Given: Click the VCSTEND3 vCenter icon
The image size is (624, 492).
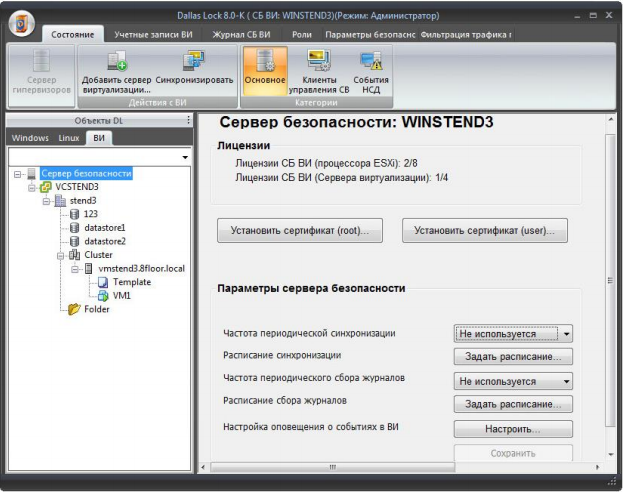Looking at the screenshot, I should (46, 187).
